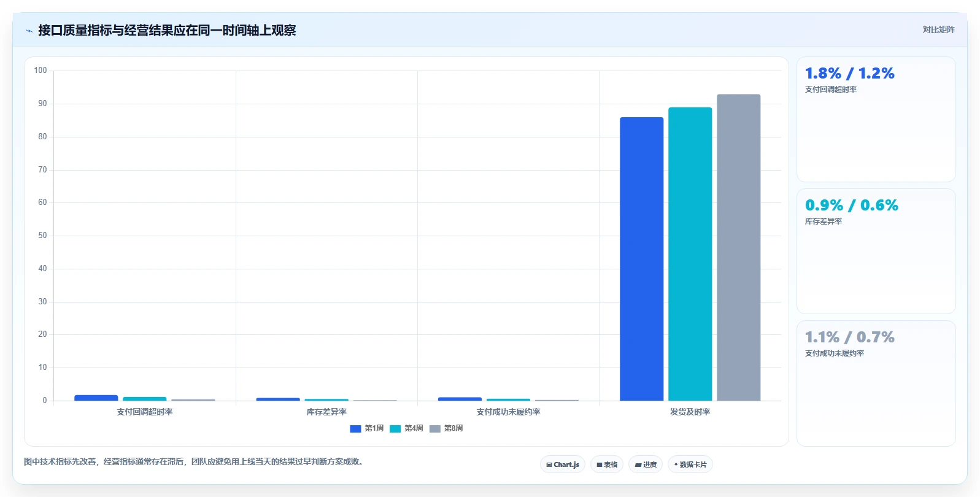Click the 库存差异率 axis label
The height and width of the screenshot is (497, 980).
point(326,412)
